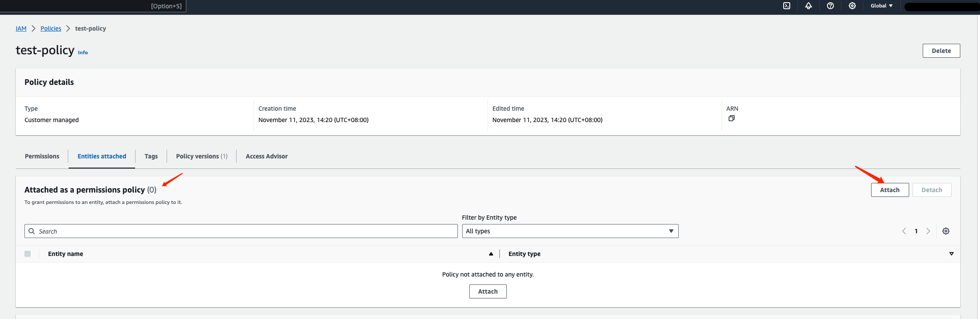This screenshot has height=319, width=980.
Task: Click Attach button beside Detach
Action: (890, 190)
